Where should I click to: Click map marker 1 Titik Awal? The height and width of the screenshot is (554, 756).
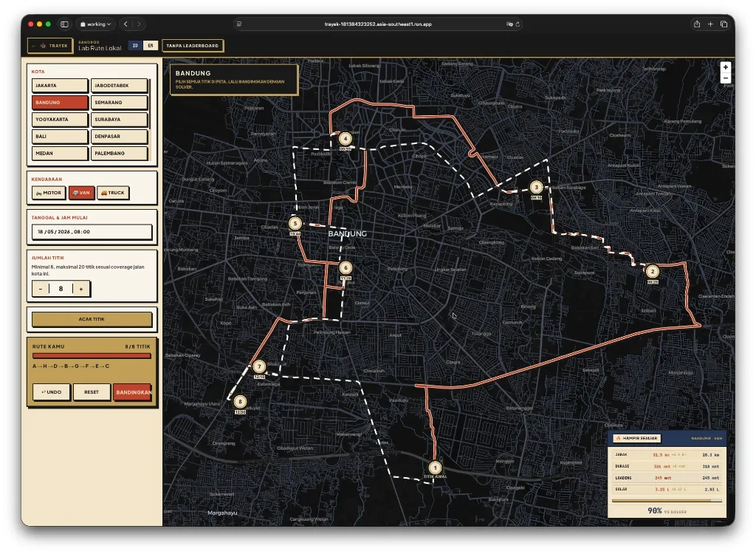click(435, 468)
